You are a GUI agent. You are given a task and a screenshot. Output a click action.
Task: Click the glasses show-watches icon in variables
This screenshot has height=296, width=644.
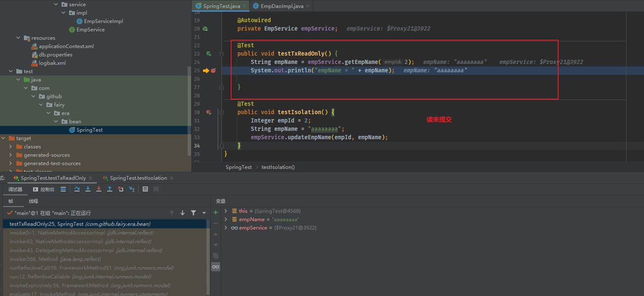pos(216,267)
